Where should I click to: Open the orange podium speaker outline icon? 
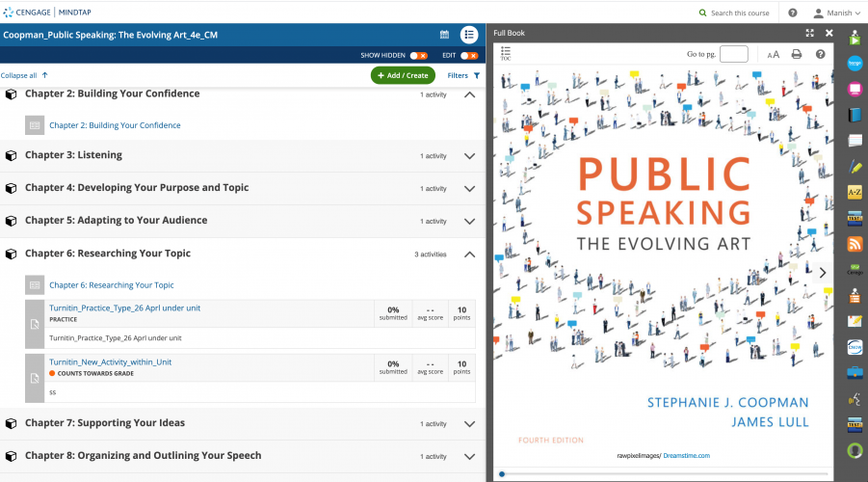pos(855,296)
